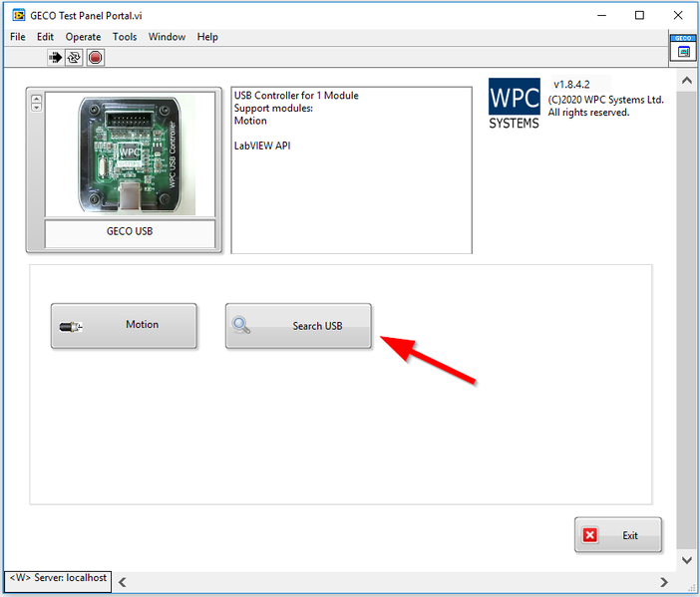700x597 pixels.
Task: Open the Help menu
Action: click(x=207, y=37)
